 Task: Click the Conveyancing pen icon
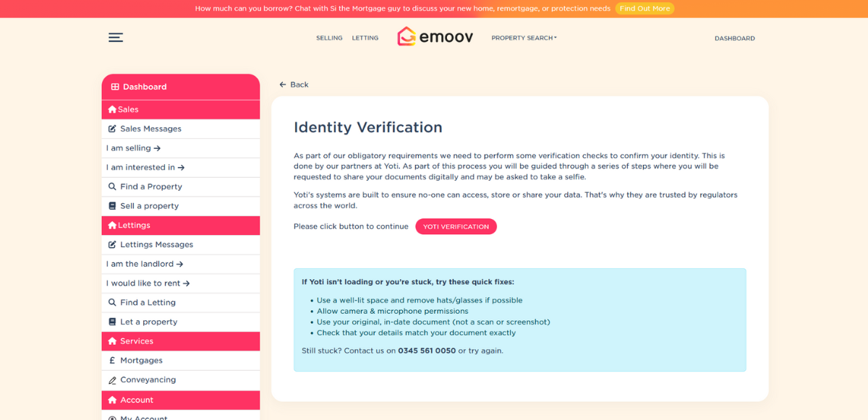click(112, 380)
